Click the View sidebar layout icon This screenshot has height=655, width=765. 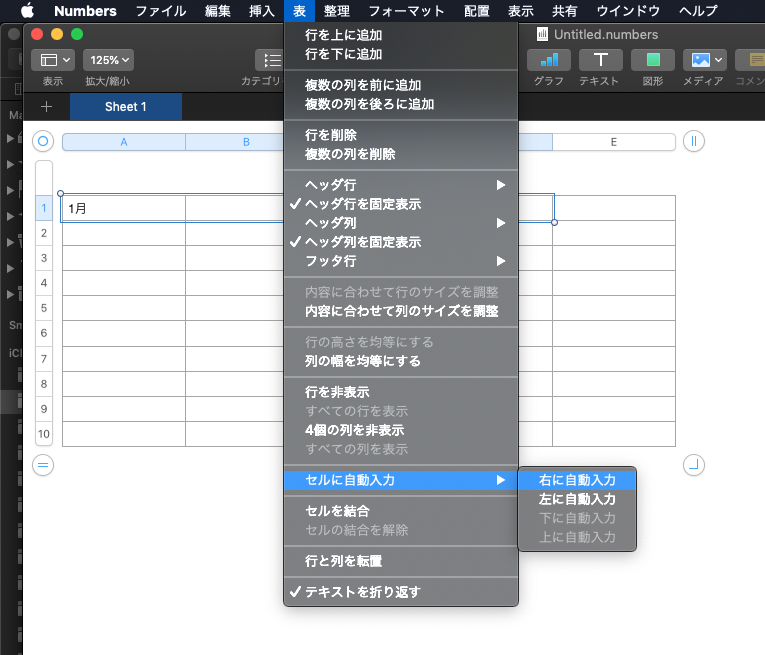tap(53, 60)
